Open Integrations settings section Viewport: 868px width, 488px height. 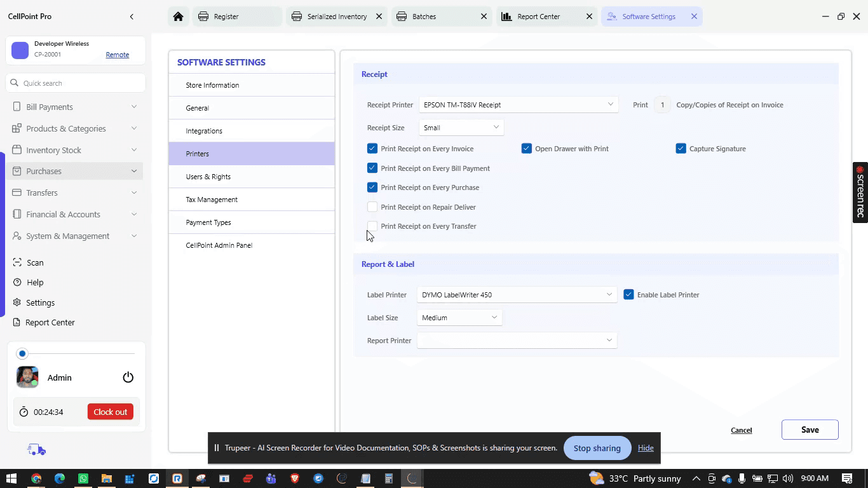pyautogui.click(x=252, y=131)
